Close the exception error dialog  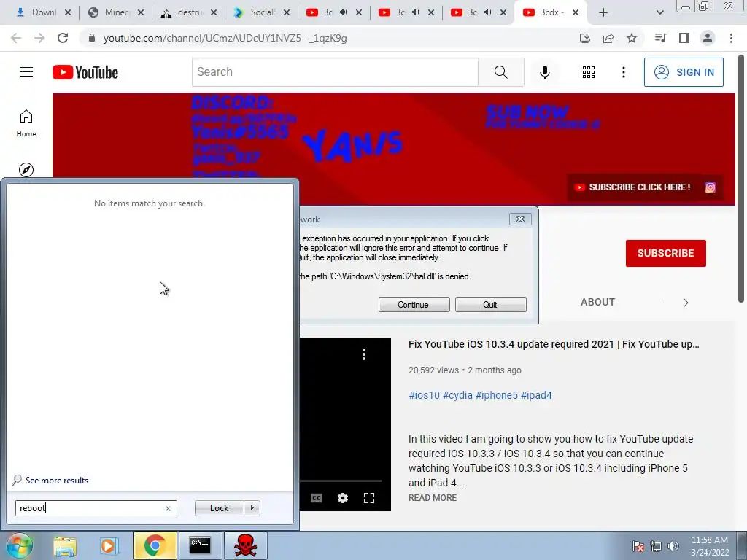tap(520, 219)
